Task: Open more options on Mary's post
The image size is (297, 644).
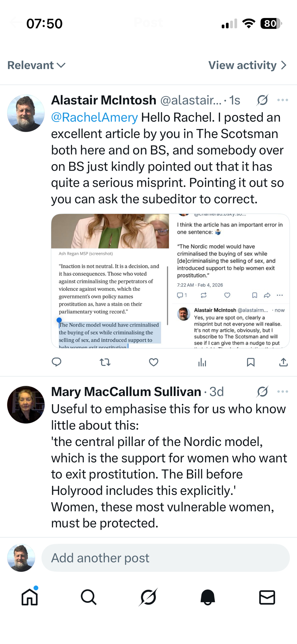Action: (x=283, y=392)
